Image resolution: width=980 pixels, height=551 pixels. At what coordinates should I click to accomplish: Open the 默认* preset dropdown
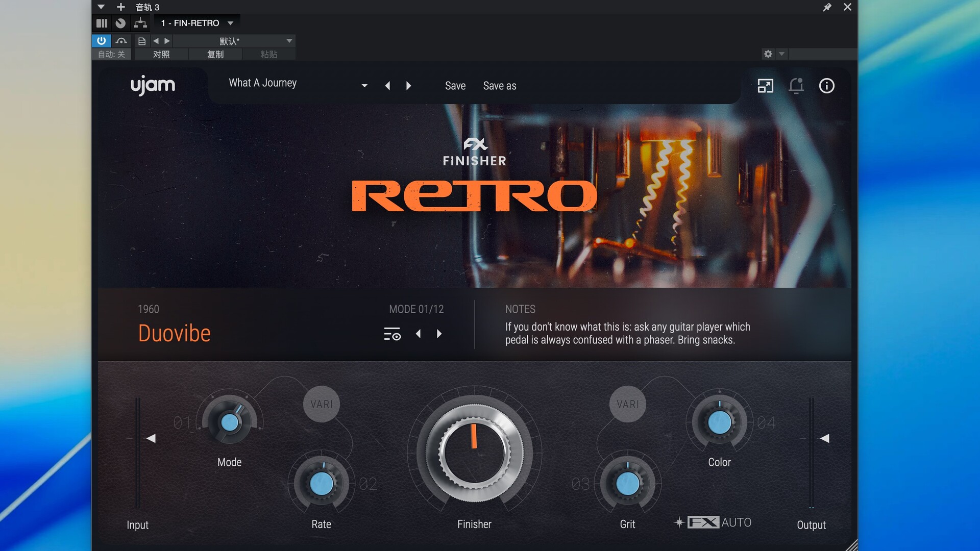[235, 41]
